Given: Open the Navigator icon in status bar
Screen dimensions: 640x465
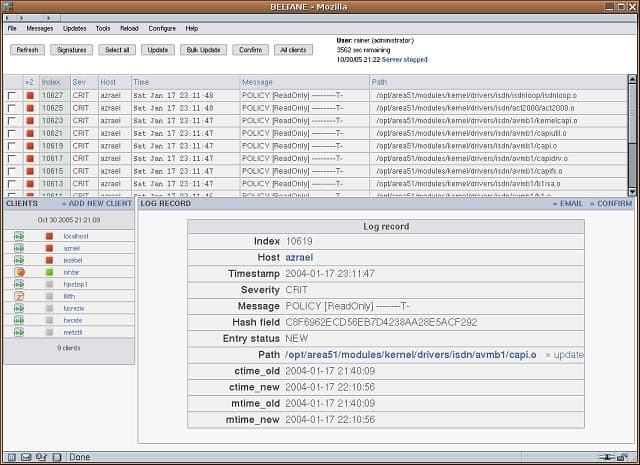Looking at the screenshot, I should [12, 457].
